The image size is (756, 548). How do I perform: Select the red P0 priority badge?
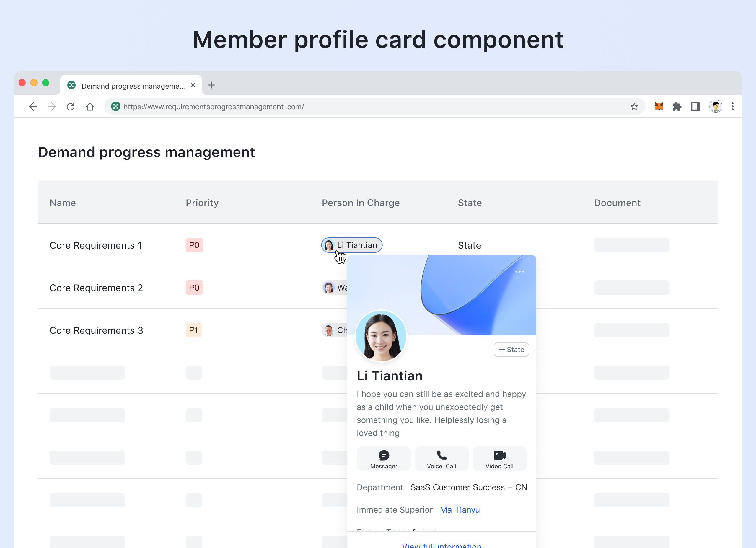194,245
